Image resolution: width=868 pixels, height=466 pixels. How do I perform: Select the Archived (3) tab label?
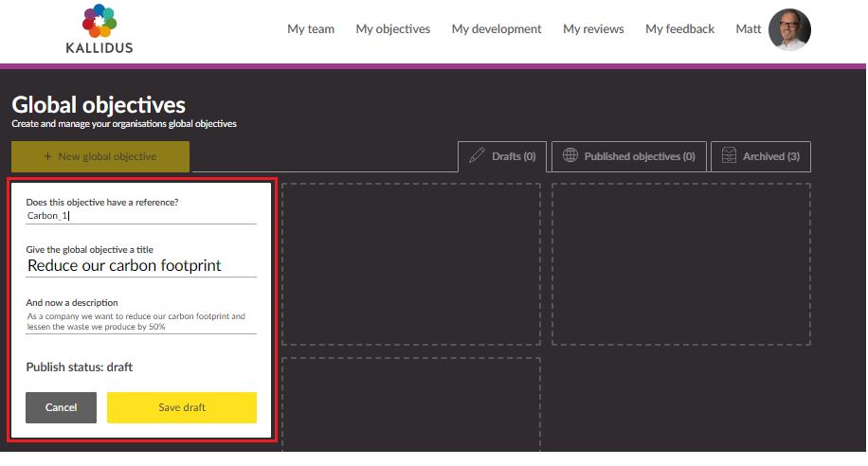[x=770, y=156]
